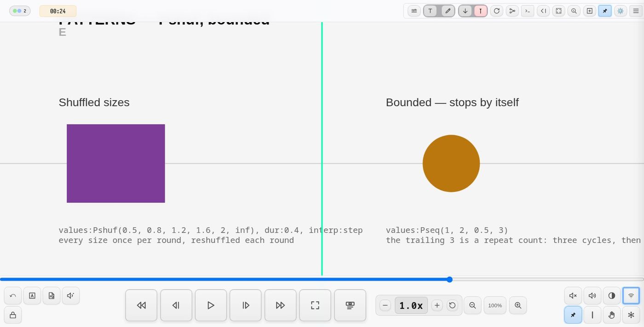Click the presenter screen icon
This screenshot has width=644, height=327.
click(x=350, y=305)
